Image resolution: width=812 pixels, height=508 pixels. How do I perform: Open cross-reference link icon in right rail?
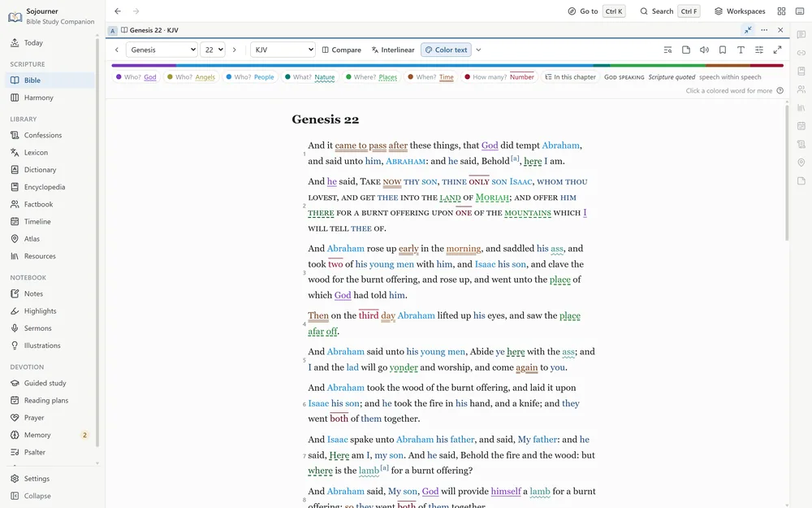coord(801,52)
